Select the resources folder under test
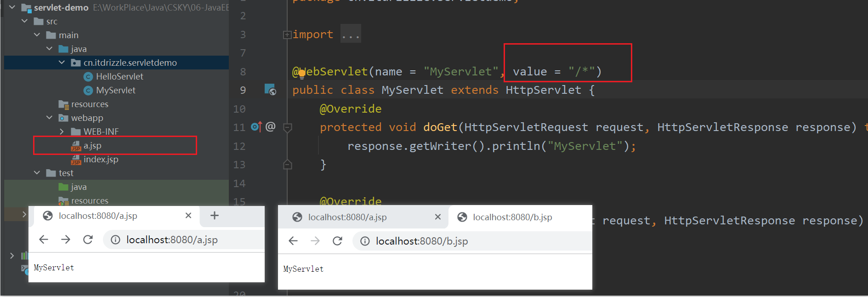This screenshot has width=868, height=297. (90, 200)
